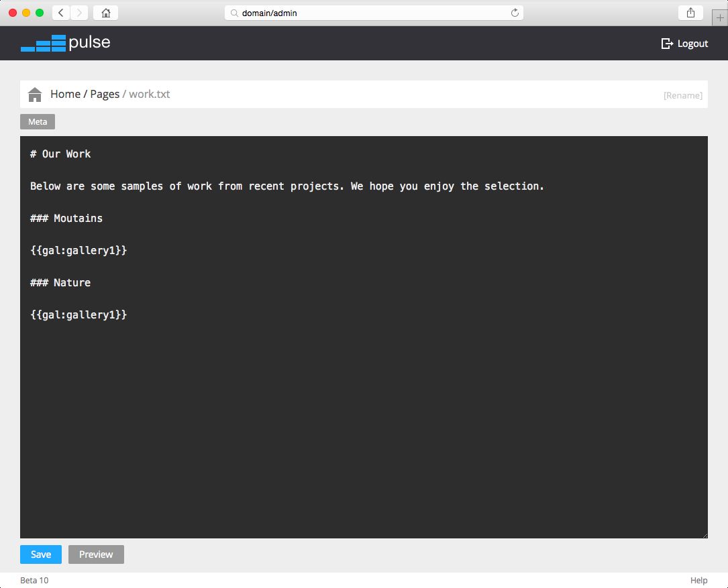Viewport: 728px width, 588px height.
Task: Switch to the Pages breadcrumb section
Action: coord(105,94)
